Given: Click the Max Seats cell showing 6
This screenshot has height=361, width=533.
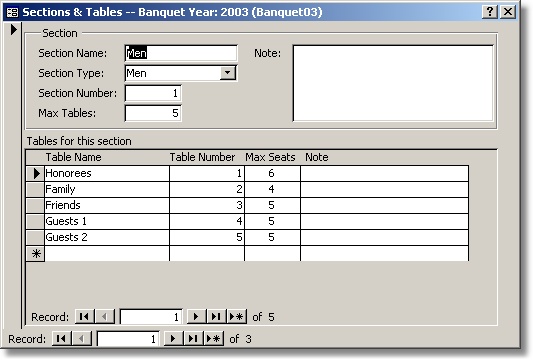Looking at the screenshot, I should (272, 173).
